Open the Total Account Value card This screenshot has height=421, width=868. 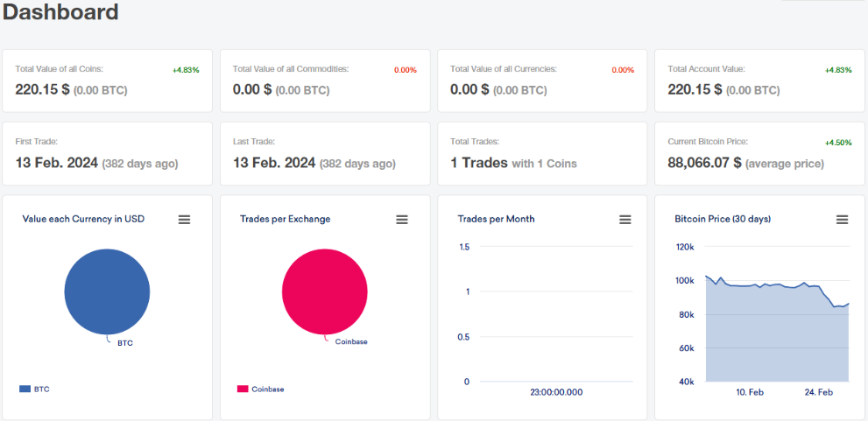point(759,81)
